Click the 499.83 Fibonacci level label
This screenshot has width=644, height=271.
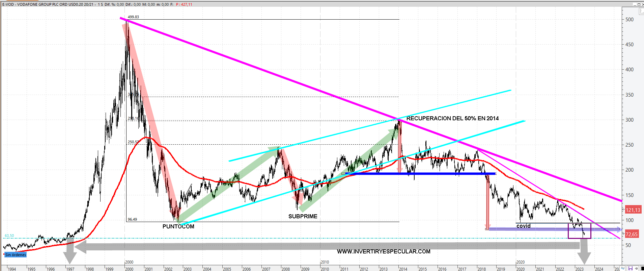[x=133, y=17]
